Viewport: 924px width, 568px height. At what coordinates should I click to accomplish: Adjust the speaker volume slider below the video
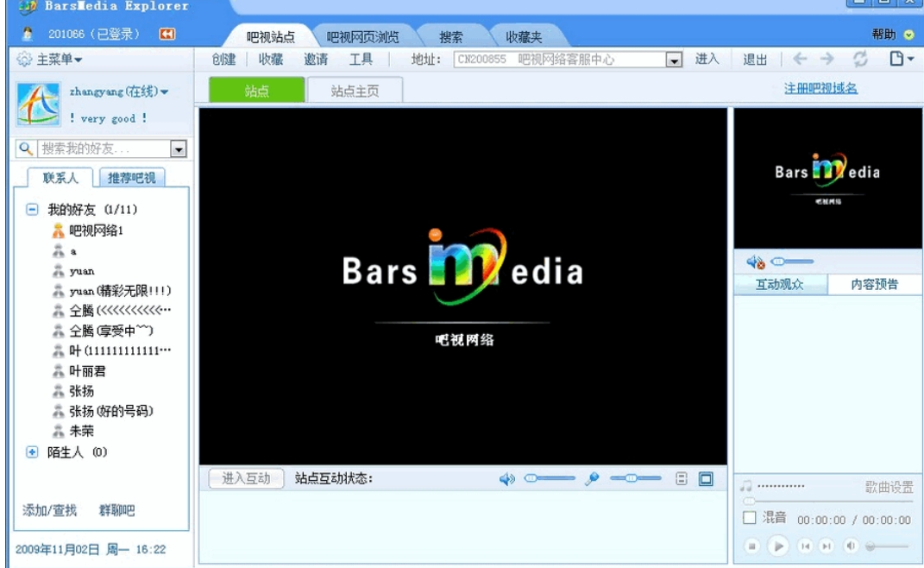(550, 478)
